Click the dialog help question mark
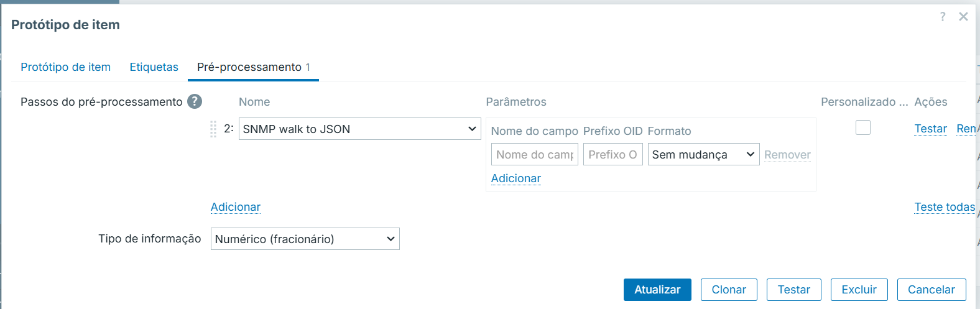980x309 pixels. [943, 17]
